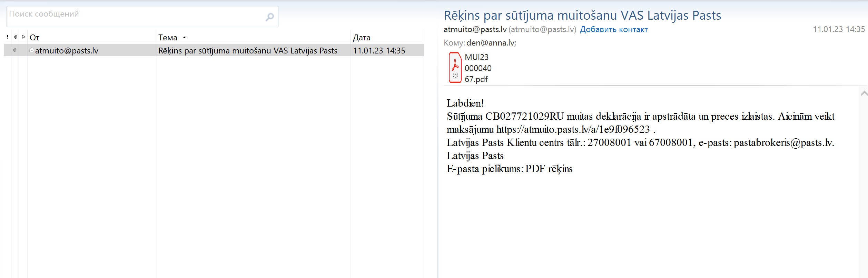Click the recipient den@anna.lv
The width and height of the screenshot is (868, 278).
coord(491,43)
